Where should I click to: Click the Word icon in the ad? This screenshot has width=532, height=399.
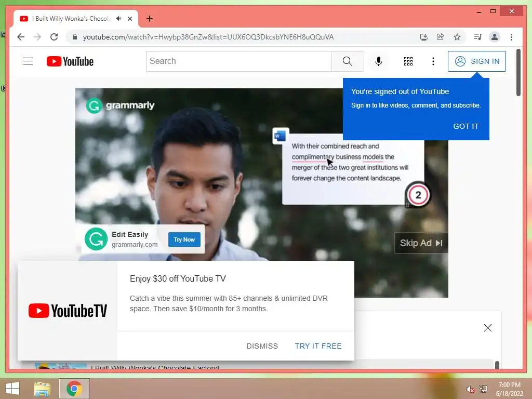click(281, 136)
